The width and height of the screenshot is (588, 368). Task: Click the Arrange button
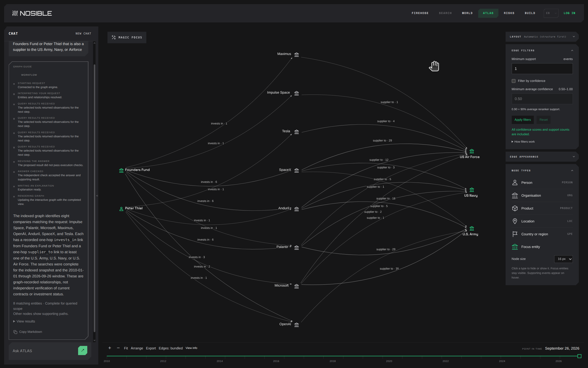(137, 348)
